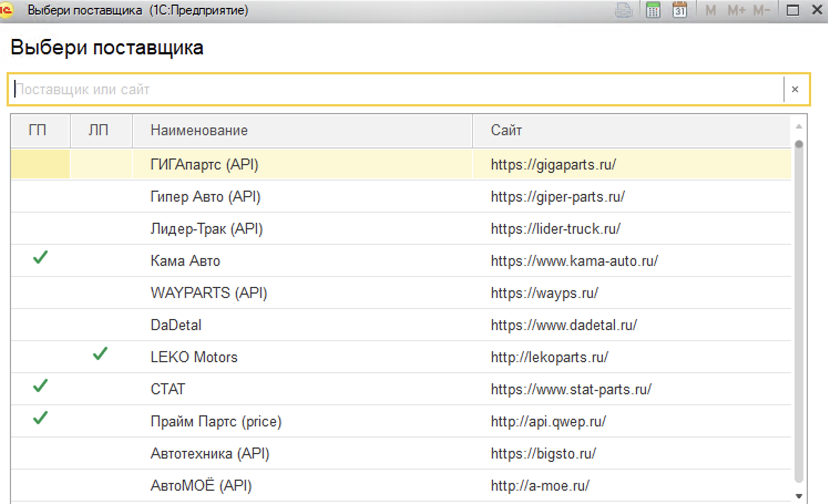Select supplier Лидер-Трак (API)
This screenshot has width=828, height=504.
(206, 229)
